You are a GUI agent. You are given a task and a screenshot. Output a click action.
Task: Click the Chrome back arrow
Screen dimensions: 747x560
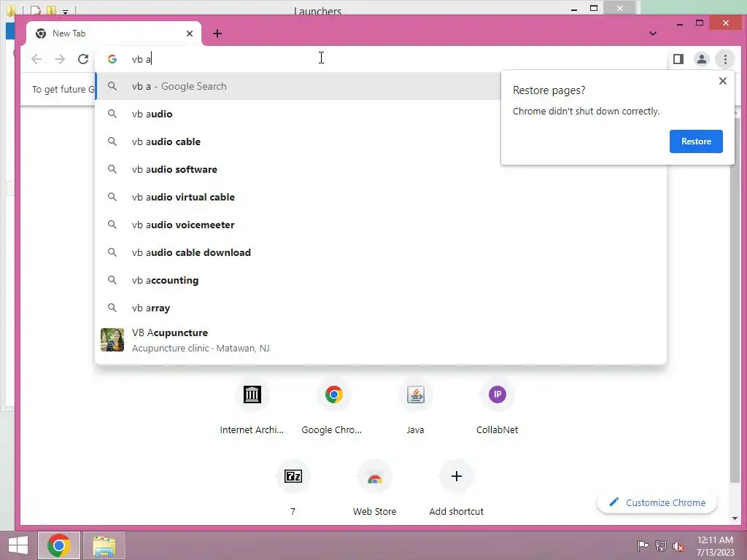pos(36,59)
